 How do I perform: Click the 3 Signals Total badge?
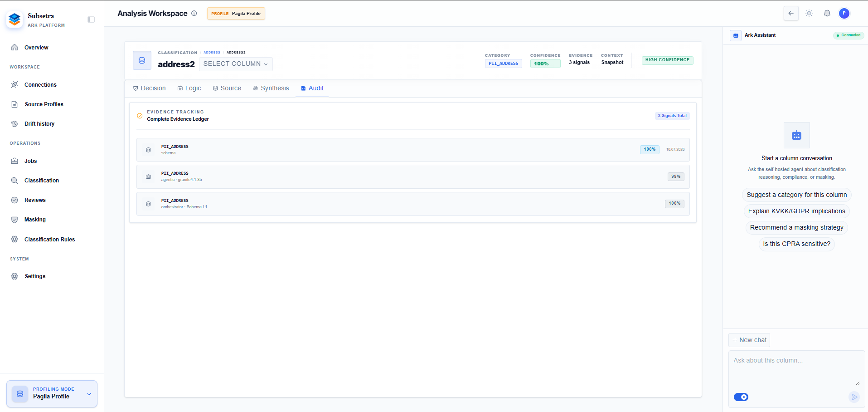(672, 116)
